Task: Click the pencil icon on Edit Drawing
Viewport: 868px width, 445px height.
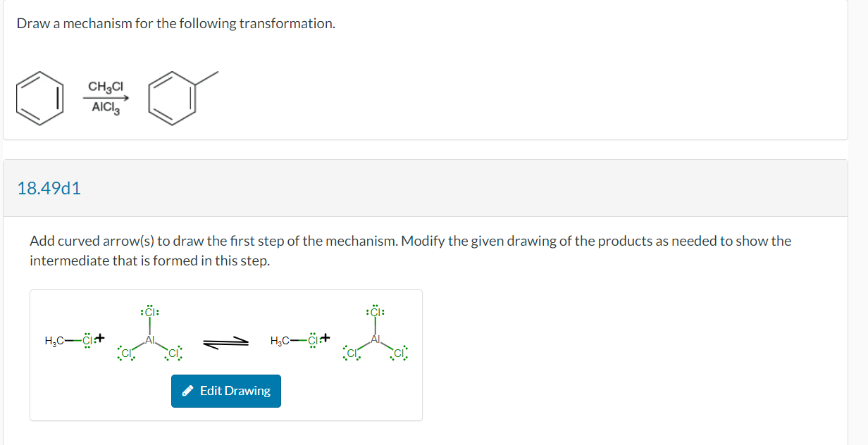Action: (187, 391)
